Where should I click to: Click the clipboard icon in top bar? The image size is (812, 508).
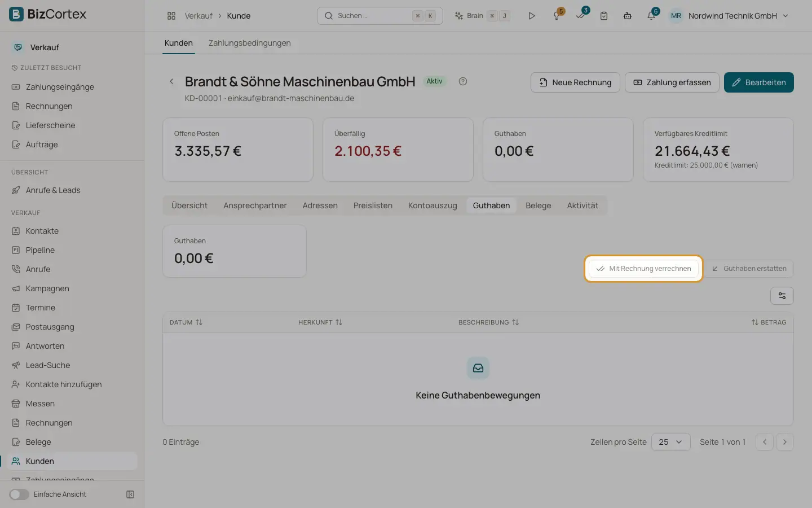(604, 16)
